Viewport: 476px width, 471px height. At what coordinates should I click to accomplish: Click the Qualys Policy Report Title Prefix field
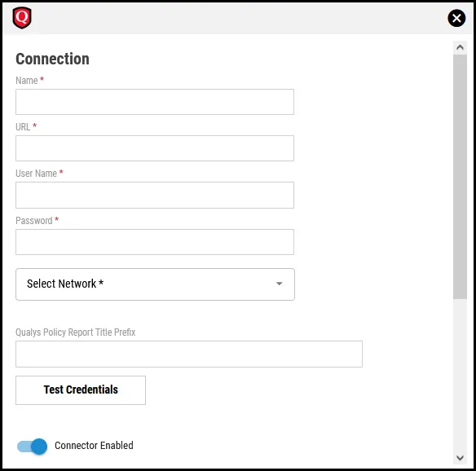tap(189, 354)
